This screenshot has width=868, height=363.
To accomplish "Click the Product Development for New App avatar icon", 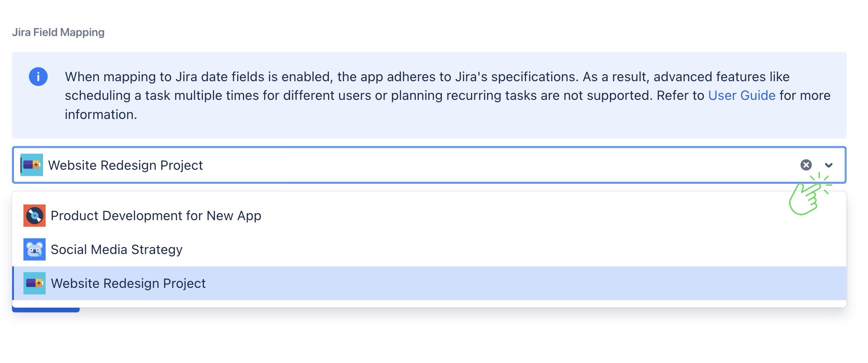I will (x=34, y=216).
